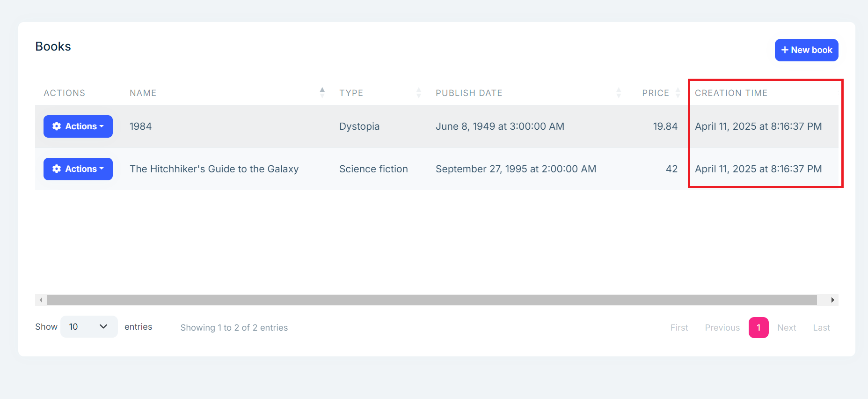Click the Next pagination link
The height and width of the screenshot is (399, 868).
point(787,328)
